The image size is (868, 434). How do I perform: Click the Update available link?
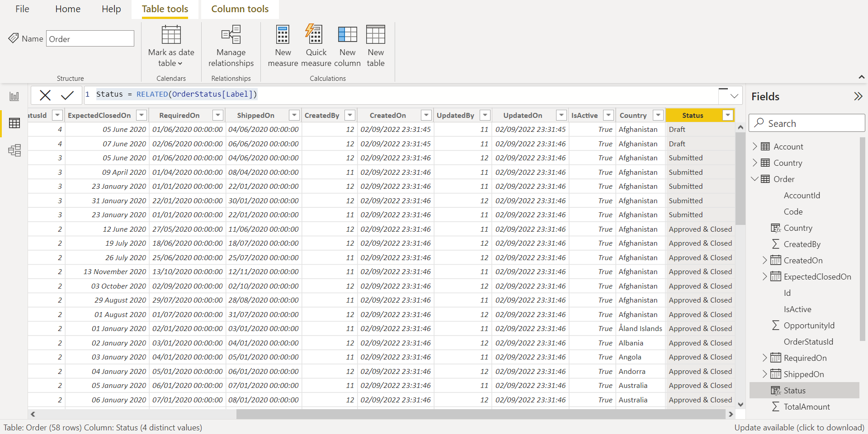coord(799,427)
